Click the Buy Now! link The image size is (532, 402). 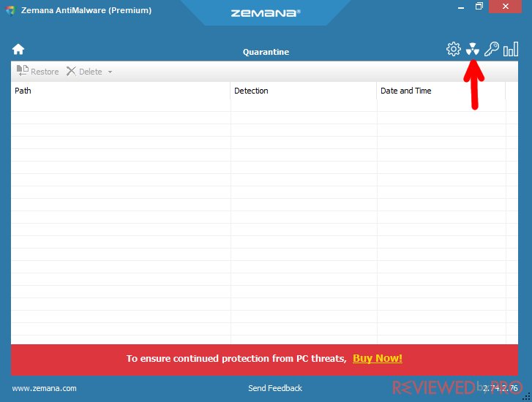tap(378, 358)
